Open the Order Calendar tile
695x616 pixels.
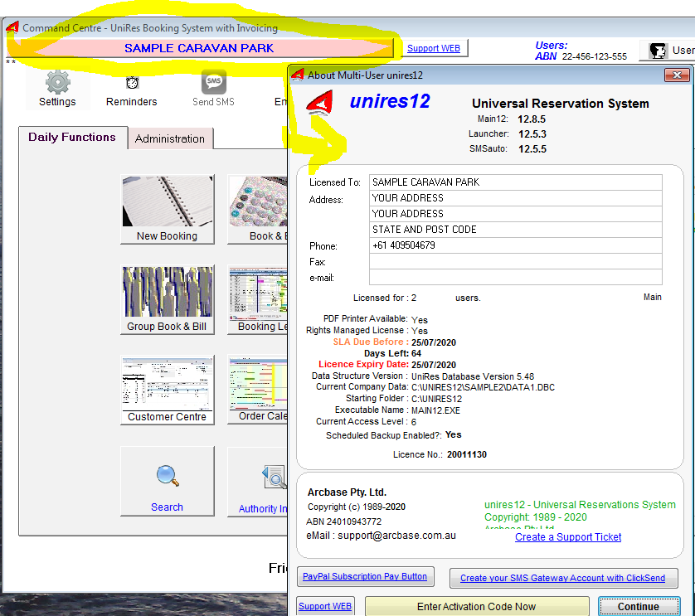pyautogui.click(x=258, y=390)
